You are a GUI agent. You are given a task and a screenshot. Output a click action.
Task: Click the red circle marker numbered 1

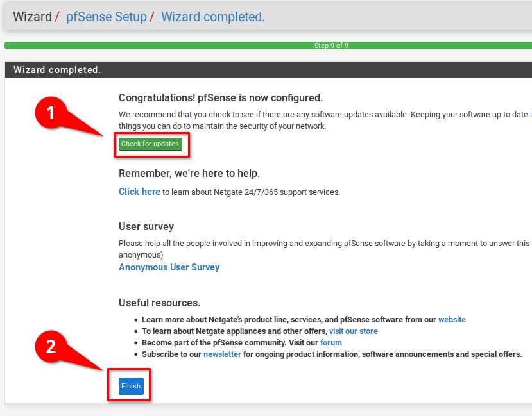tap(52, 113)
